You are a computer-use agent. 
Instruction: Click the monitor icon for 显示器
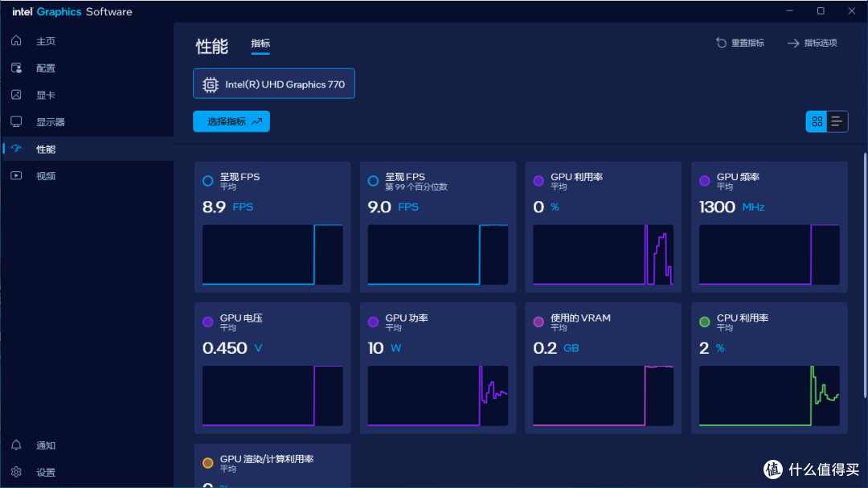16,121
